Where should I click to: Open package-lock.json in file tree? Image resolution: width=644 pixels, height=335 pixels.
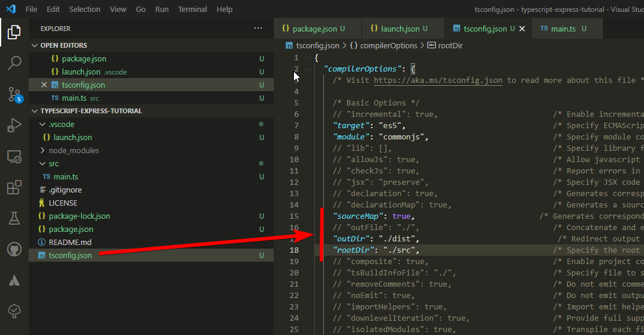tap(151, 216)
